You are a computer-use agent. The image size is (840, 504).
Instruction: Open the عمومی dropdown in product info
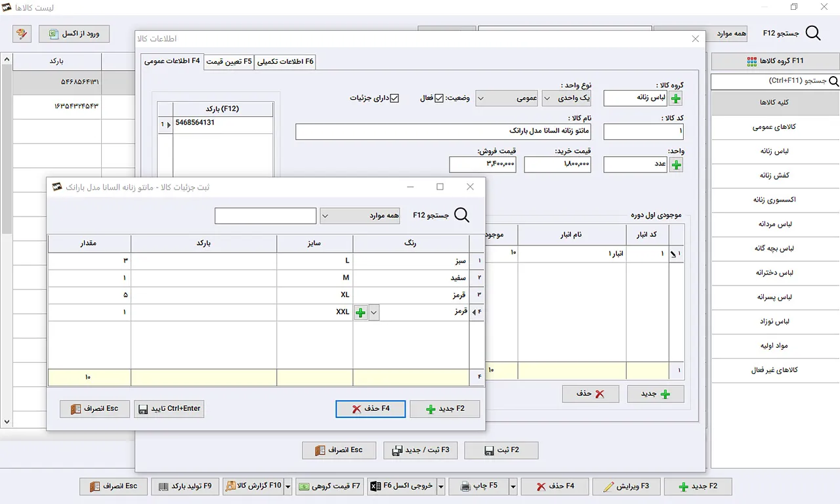click(507, 98)
